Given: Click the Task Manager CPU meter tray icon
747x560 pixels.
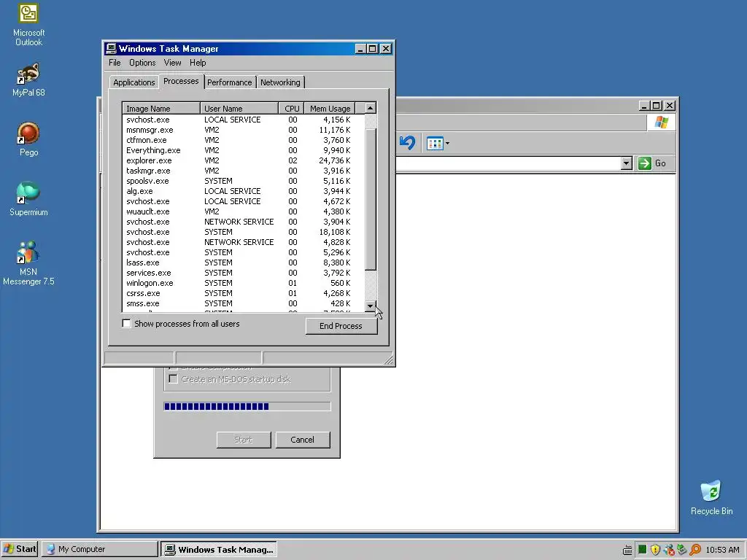Looking at the screenshot, I should click(x=642, y=550).
